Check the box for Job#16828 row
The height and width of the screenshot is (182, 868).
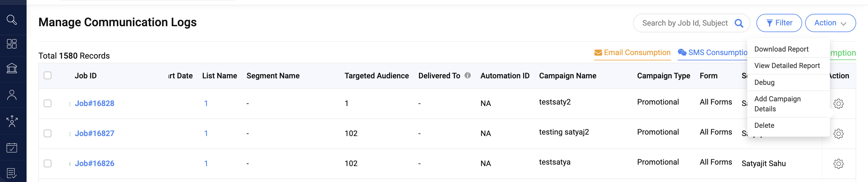point(48,103)
